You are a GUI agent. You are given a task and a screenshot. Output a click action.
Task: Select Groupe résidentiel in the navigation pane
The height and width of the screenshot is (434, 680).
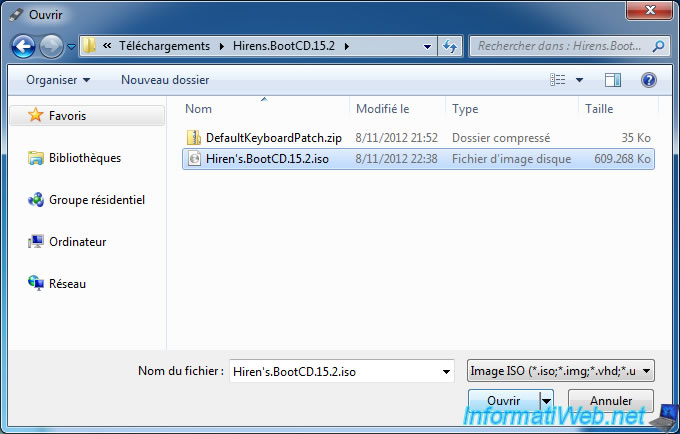click(x=97, y=200)
